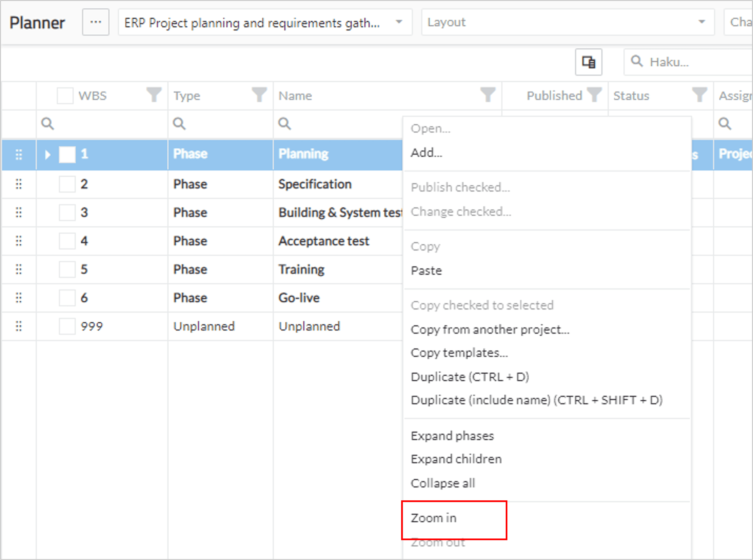Check the box for WBS row 1
The width and height of the screenshot is (753, 560).
tap(67, 155)
